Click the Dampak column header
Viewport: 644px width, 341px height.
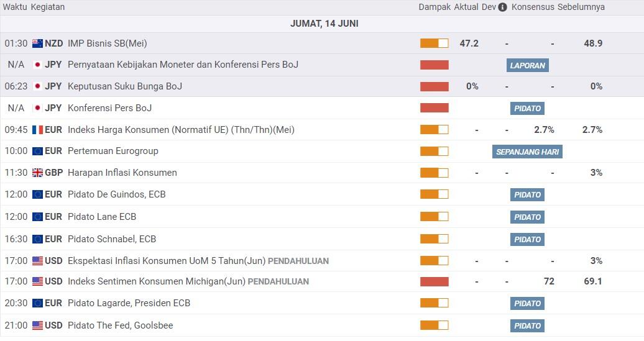coord(434,7)
